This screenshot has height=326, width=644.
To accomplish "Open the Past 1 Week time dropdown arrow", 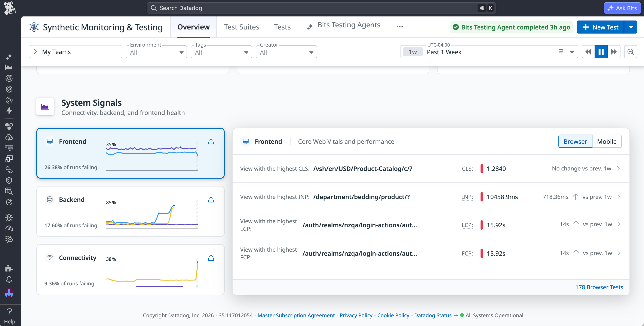I will (x=572, y=52).
